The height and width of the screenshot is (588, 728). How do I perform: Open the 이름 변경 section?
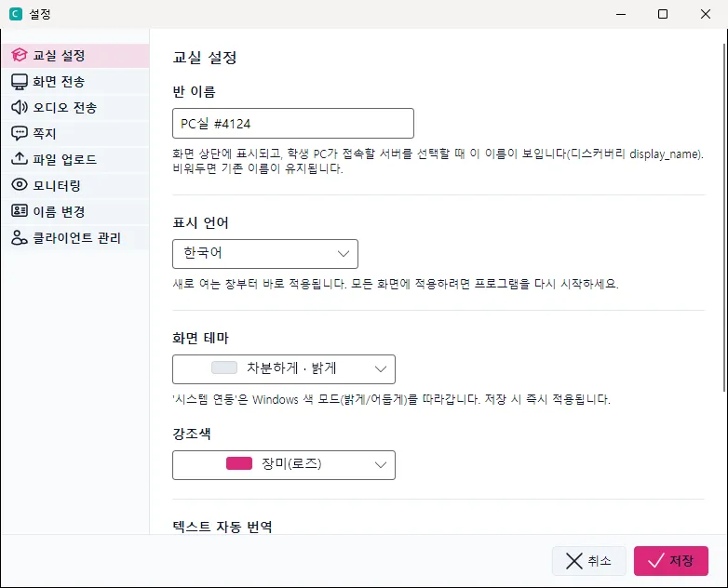pyautogui.click(x=75, y=211)
